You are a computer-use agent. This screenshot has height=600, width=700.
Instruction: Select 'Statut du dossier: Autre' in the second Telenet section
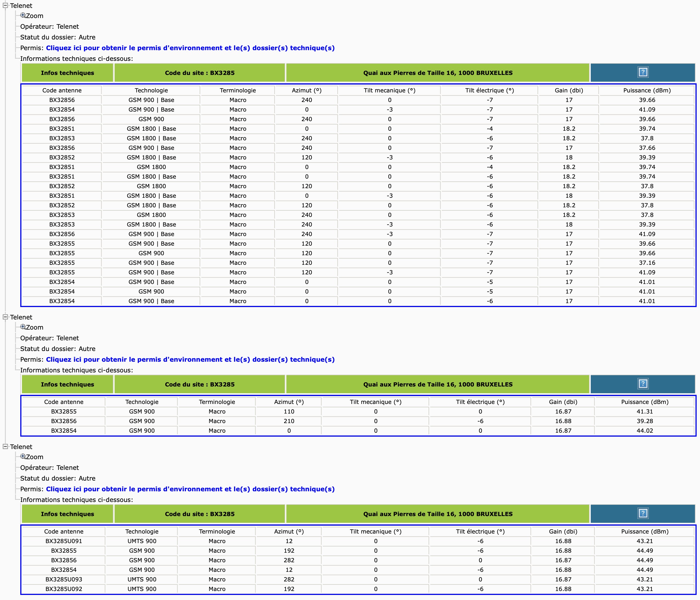58,349
